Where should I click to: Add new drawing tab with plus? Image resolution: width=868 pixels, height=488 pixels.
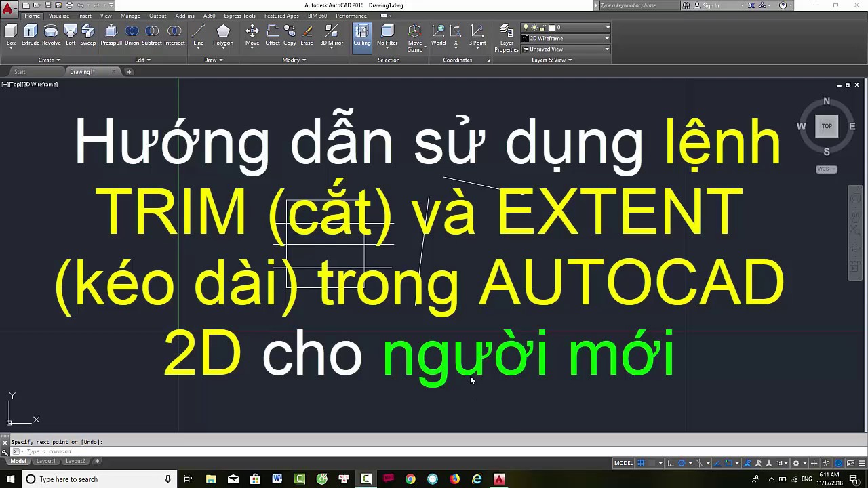click(129, 72)
